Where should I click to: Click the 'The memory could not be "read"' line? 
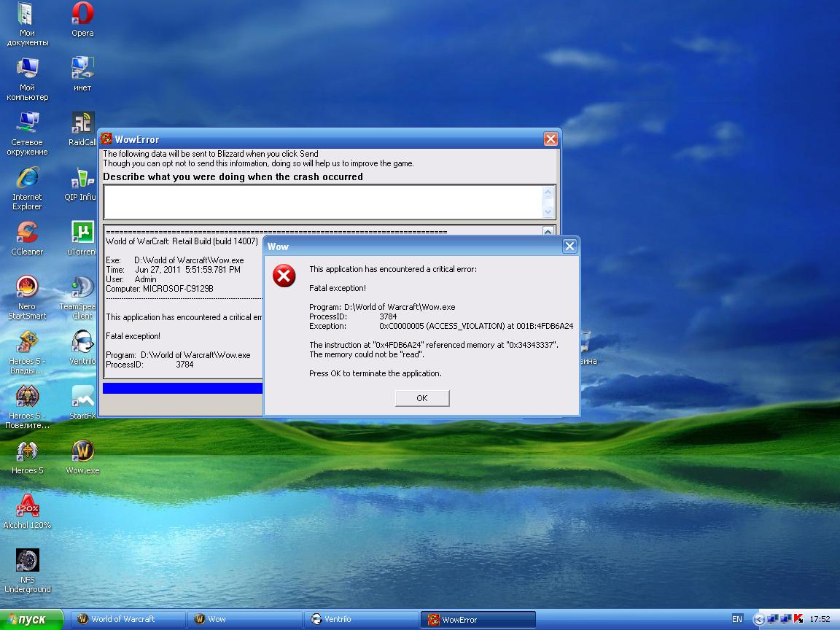367,354
